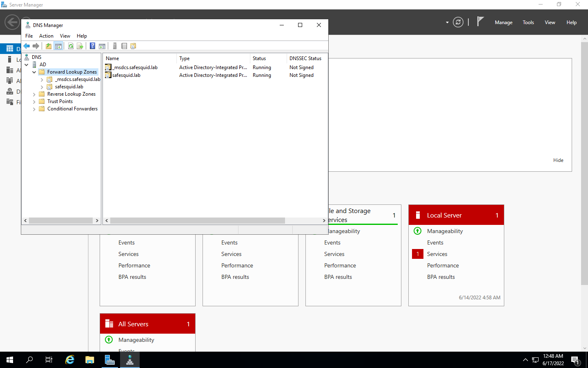Click the safesquid.lab zone icon in list pane
This screenshot has height=368, width=588.
[x=108, y=75]
